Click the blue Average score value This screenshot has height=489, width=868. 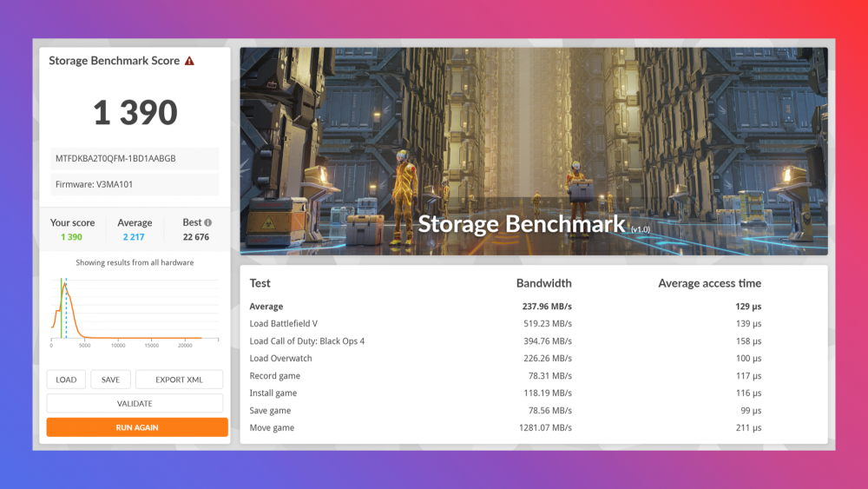[x=135, y=237]
